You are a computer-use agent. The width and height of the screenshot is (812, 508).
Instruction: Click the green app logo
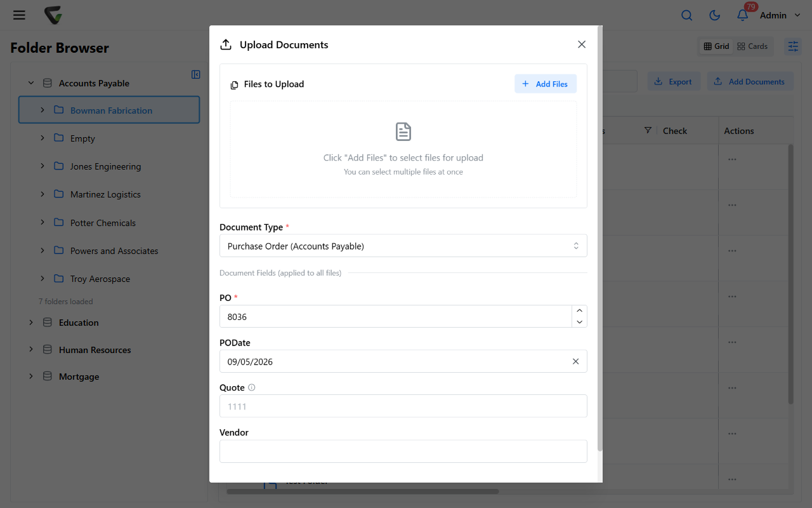pyautogui.click(x=53, y=15)
